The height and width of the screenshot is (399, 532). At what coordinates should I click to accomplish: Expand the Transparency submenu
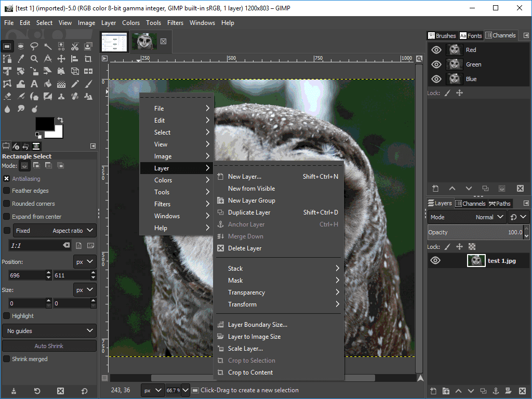click(246, 292)
